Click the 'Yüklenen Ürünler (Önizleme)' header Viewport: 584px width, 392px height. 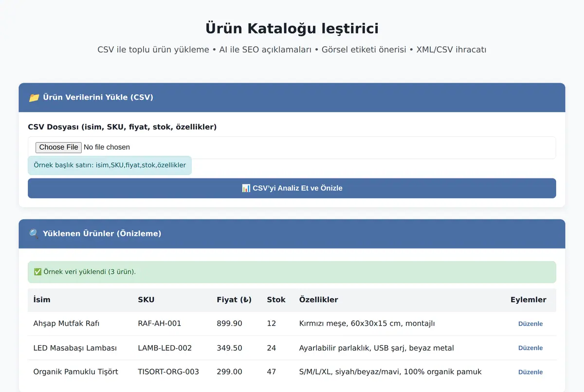(x=292, y=234)
